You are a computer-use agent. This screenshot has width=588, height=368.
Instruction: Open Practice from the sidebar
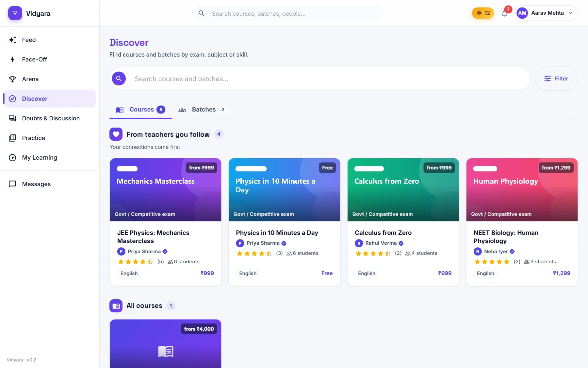50,138
